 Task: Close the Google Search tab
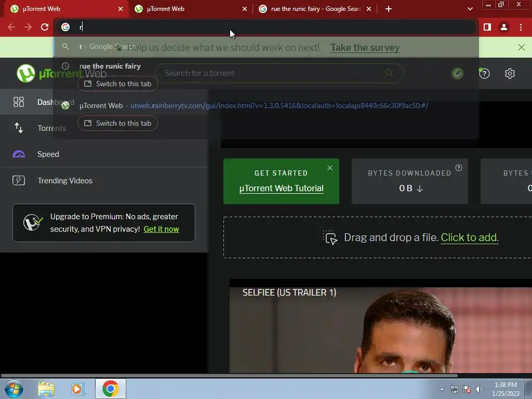(369, 9)
